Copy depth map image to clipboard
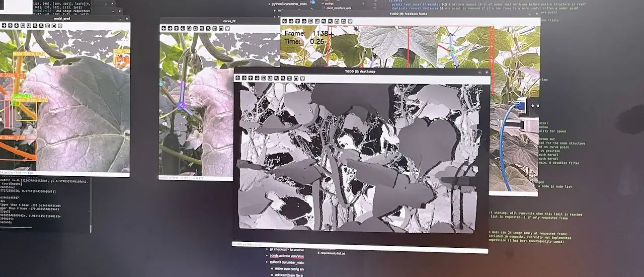The width and height of the screenshot is (644, 277). [296, 78]
